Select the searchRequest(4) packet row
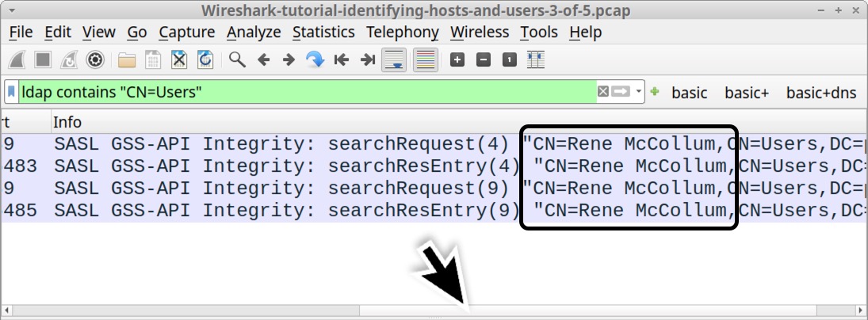The image size is (868, 320). click(434, 144)
